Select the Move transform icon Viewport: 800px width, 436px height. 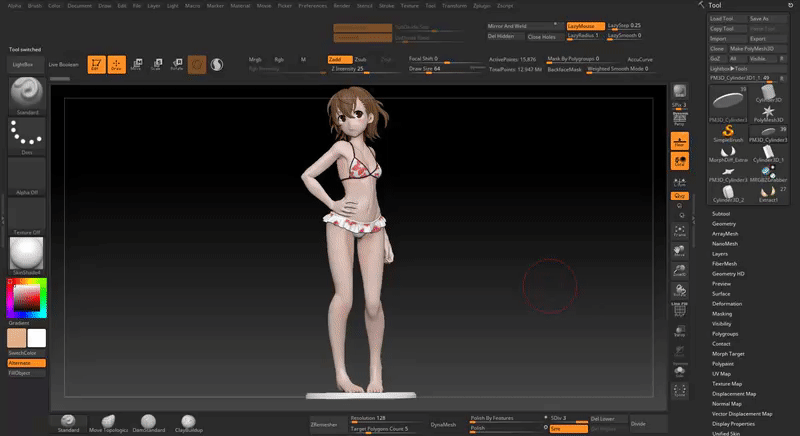pos(136,64)
